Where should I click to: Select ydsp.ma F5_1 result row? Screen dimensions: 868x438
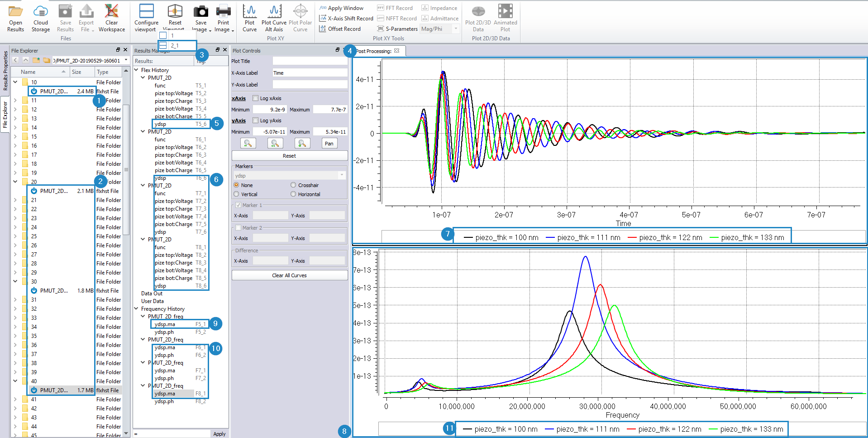click(180, 324)
